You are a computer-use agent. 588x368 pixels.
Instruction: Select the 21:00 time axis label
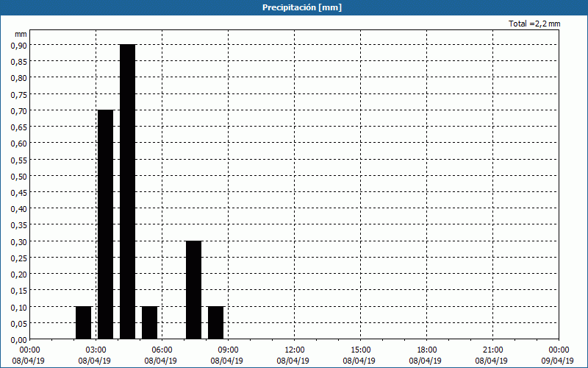click(492, 350)
